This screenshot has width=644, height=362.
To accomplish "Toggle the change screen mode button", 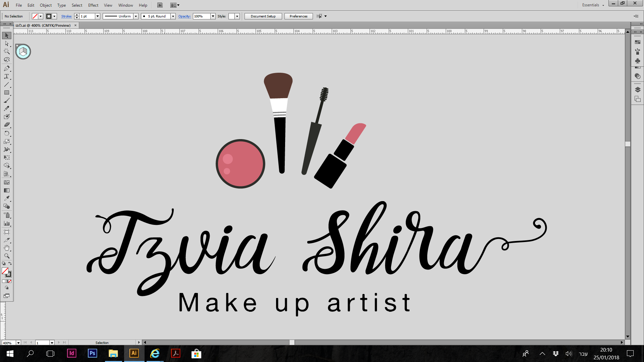I will click(6, 296).
